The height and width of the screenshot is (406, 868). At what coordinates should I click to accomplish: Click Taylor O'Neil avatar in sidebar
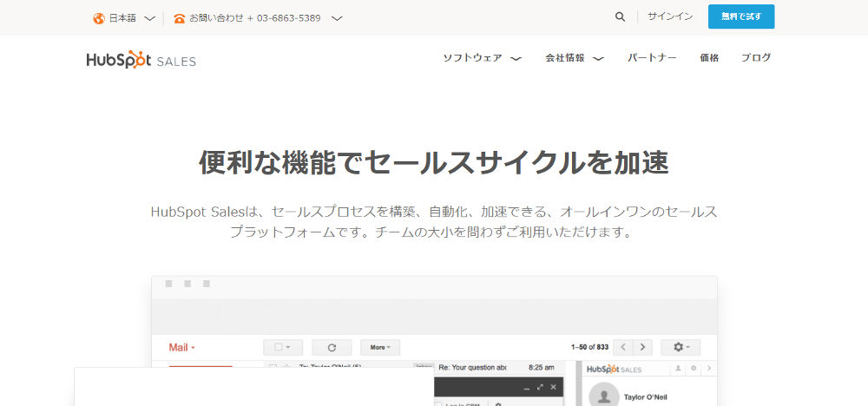(x=604, y=395)
